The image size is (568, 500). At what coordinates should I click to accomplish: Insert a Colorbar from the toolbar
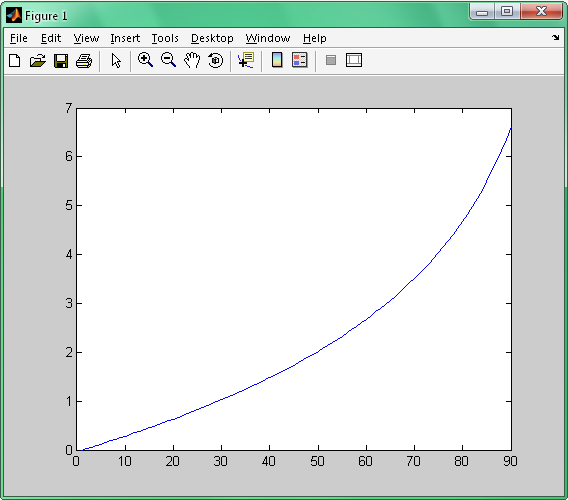277,60
